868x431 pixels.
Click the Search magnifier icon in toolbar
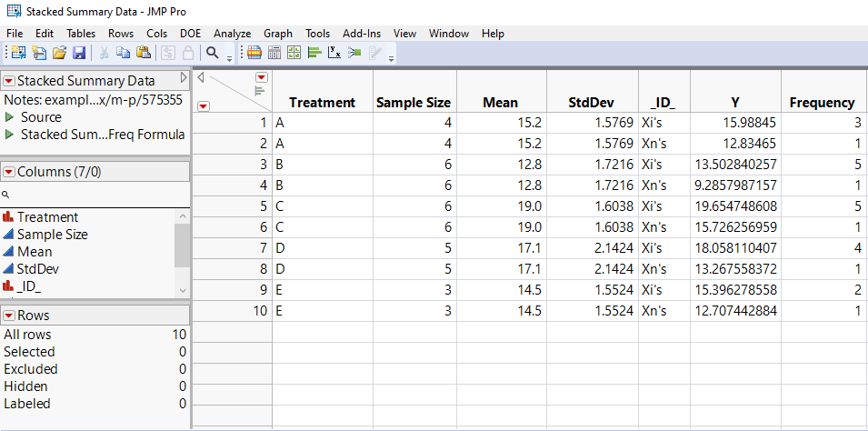(212, 53)
